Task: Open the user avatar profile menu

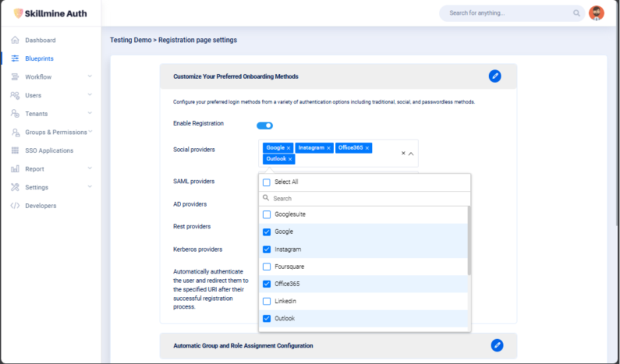Action: 596,13
